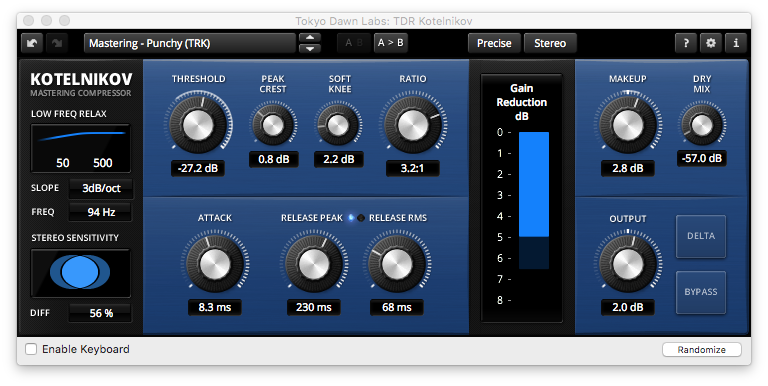Open the settings gear icon
Screen dimensions: 768x386
point(711,43)
